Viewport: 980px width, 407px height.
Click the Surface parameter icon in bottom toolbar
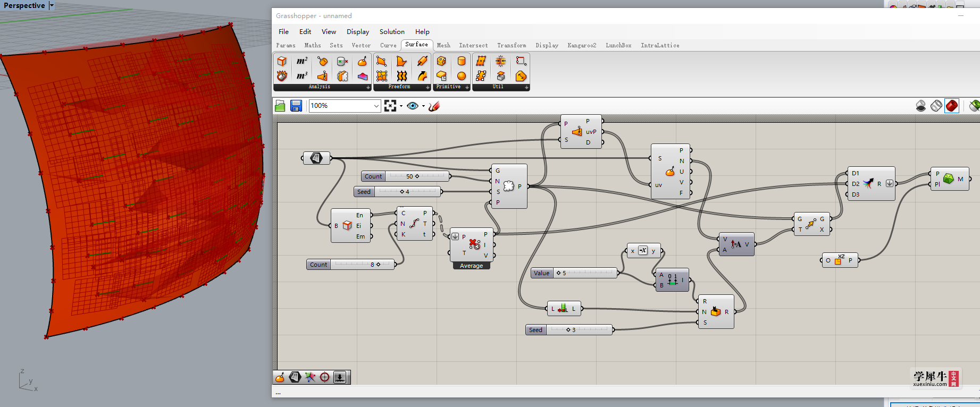click(x=295, y=377)
